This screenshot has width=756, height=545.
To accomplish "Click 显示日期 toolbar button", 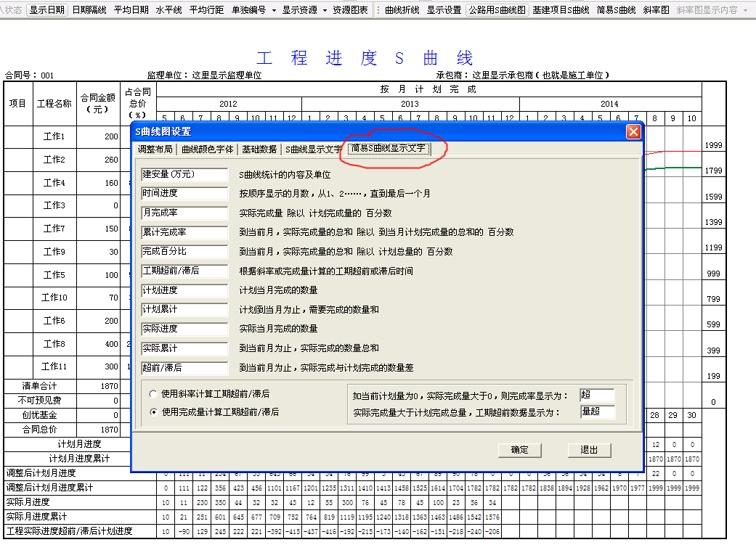I will coord(46,9).
